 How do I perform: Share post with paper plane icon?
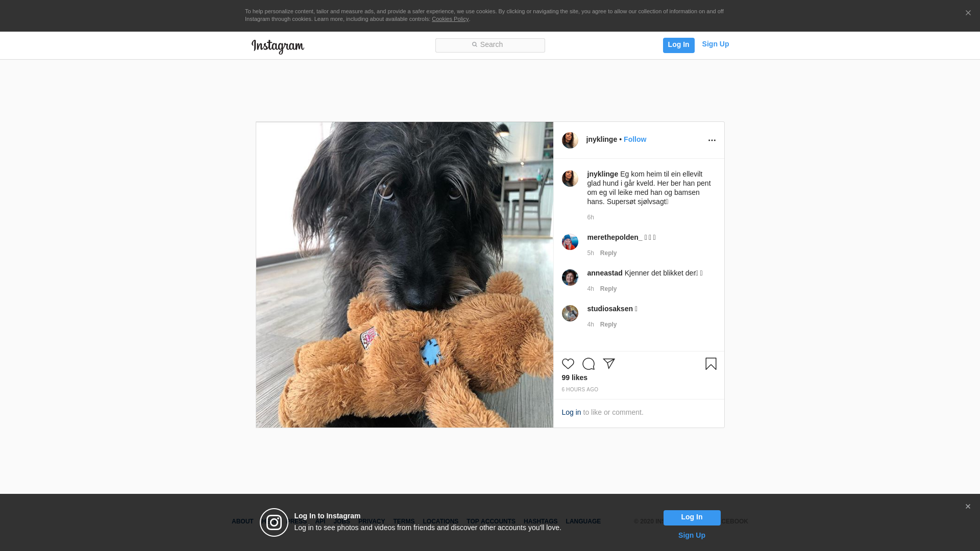[x=608, y=364]
